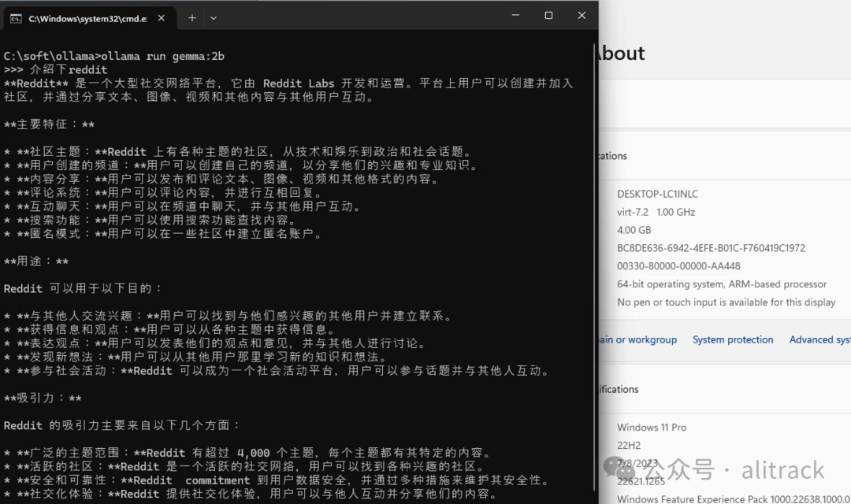Click Windows Feature Experience Pack text
Screen dimensions: 851x504
[x=734, y=499]
